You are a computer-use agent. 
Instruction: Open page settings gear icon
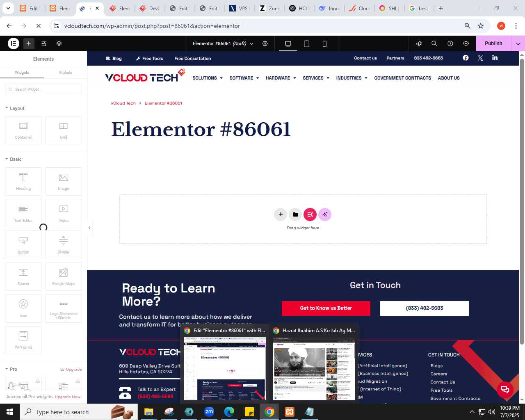tap(265, 43)
